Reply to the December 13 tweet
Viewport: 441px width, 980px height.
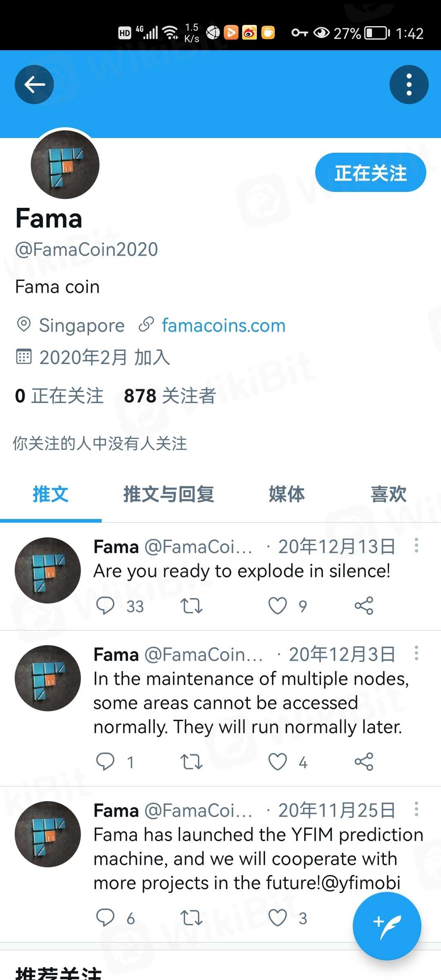105,606
